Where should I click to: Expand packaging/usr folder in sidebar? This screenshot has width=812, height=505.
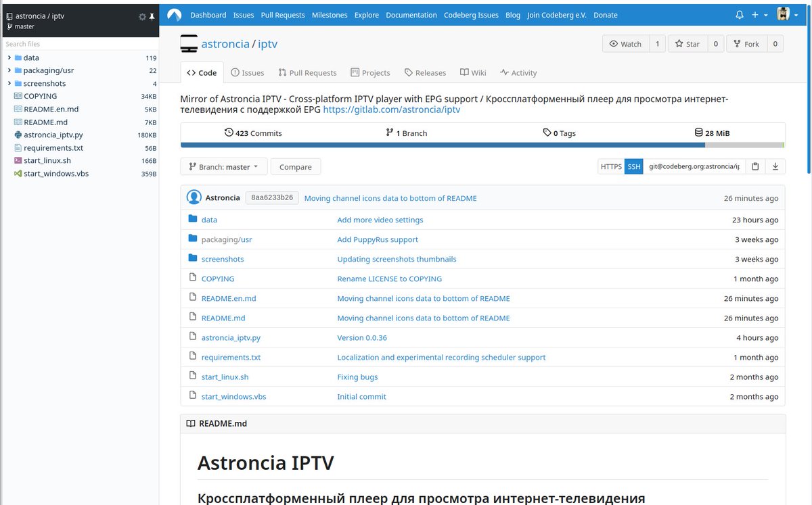[x=9, y=70]
